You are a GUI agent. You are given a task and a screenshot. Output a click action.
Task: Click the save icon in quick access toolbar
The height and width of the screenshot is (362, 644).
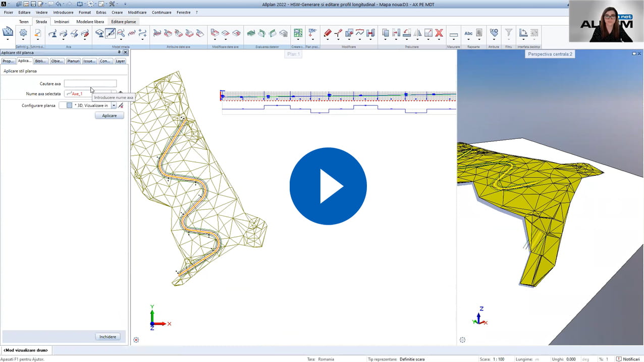pos(33,4)
